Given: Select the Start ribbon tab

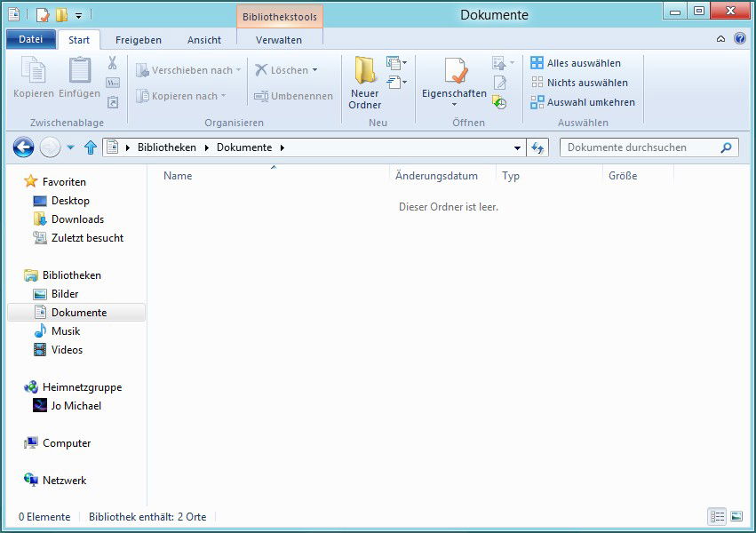Looking at the screenshot, I should tap(79, 40).
